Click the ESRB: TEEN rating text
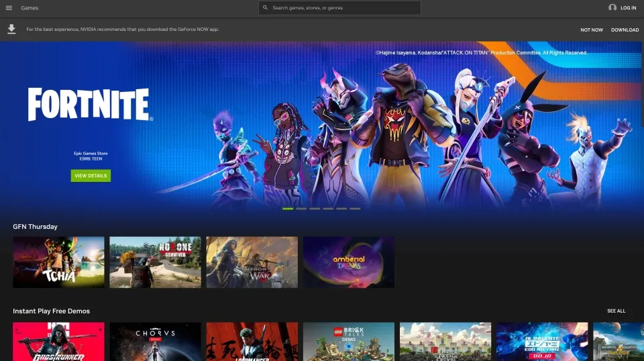Image resolution: width=644 pixels, height=361 pixels. tap(91, 158)
